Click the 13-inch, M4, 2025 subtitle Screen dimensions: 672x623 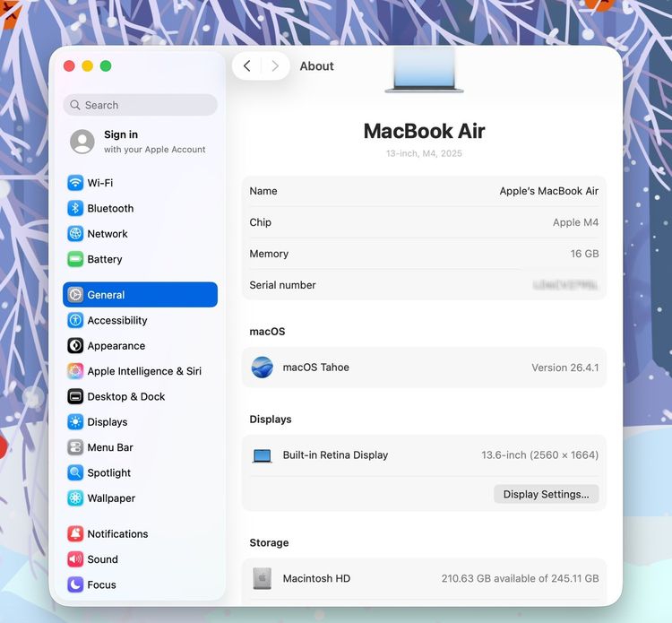pos(424,153)
